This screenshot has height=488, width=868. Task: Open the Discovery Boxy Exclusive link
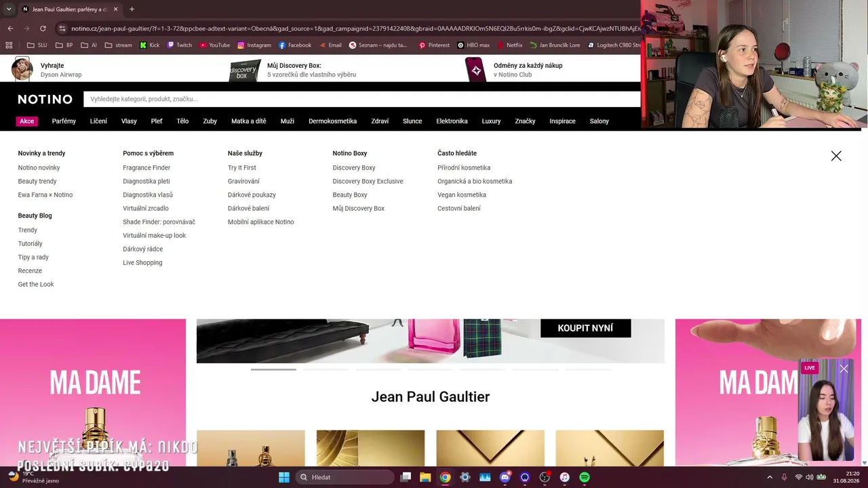(368, 181)
